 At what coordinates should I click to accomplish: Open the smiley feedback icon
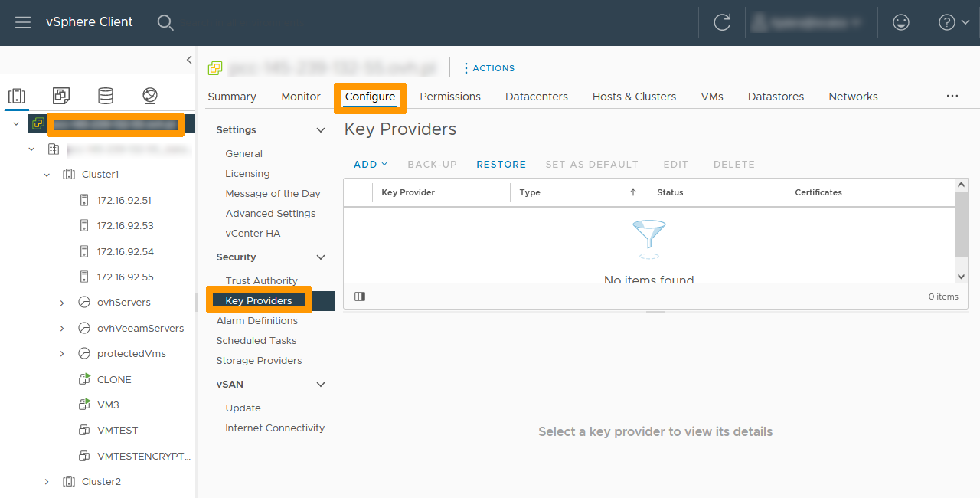point(901,22)
